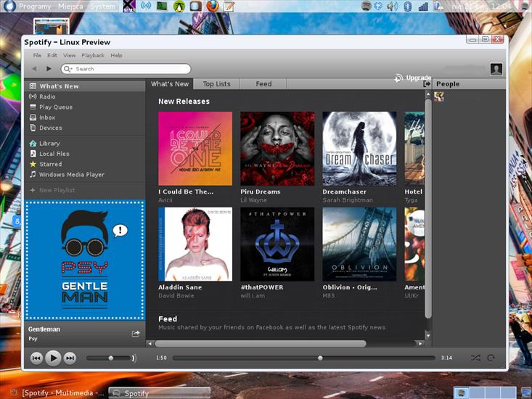Open Miejsca menu in top panel
Viewport: 532px width, 399px height.
click(x=70, y=7)
